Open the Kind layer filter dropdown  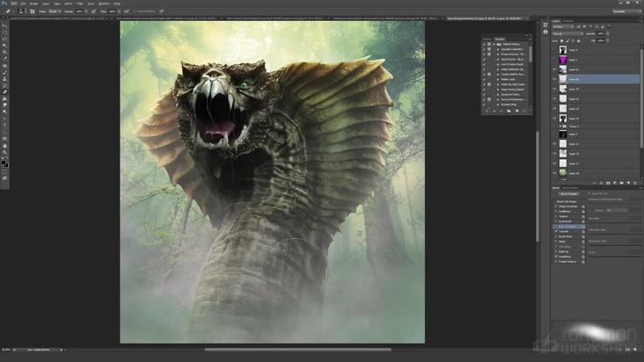coord(563,26)
